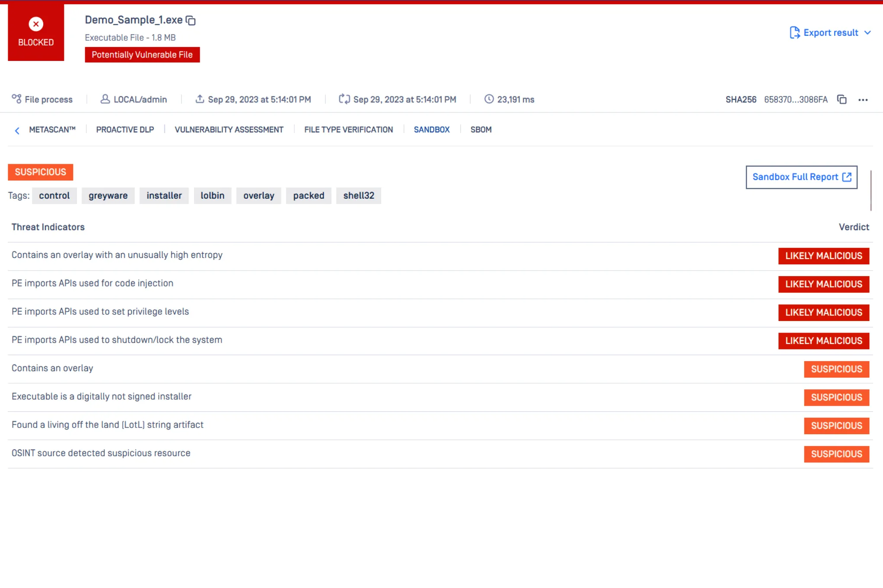Viewport: 883px width, 588px height.
Task: Click the File process workflow icon
Action: 16,99
